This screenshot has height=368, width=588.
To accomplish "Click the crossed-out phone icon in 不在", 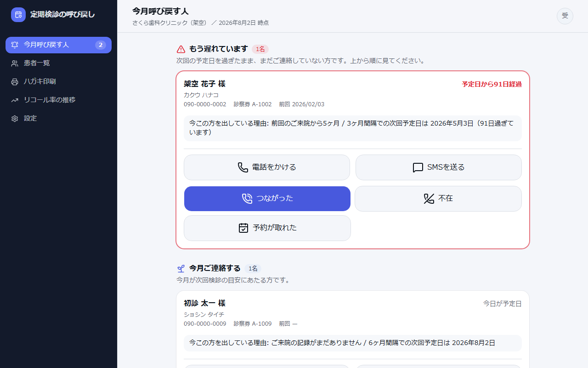I will (x=429, y=199).
